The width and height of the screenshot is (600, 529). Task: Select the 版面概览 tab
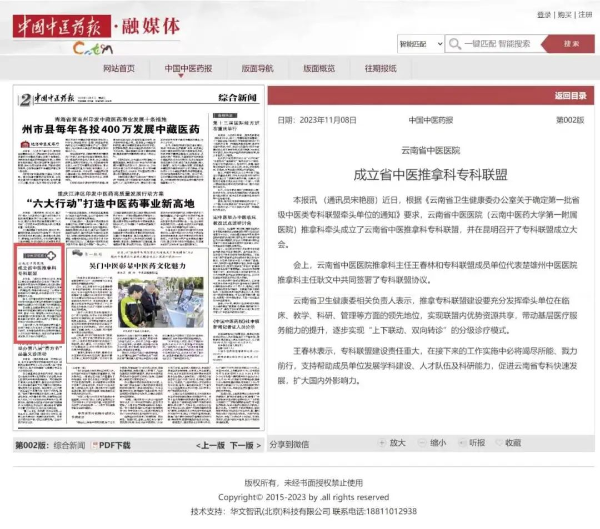(x=319, y=69)
